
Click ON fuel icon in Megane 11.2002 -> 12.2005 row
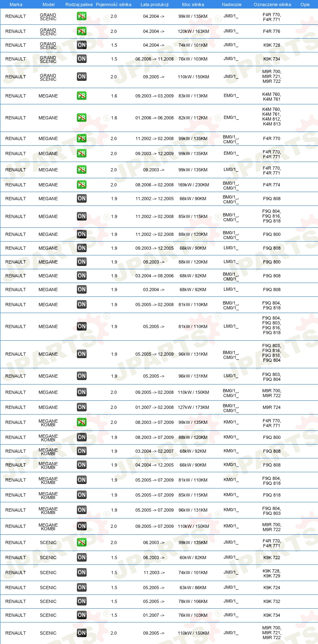pos(81,199)
